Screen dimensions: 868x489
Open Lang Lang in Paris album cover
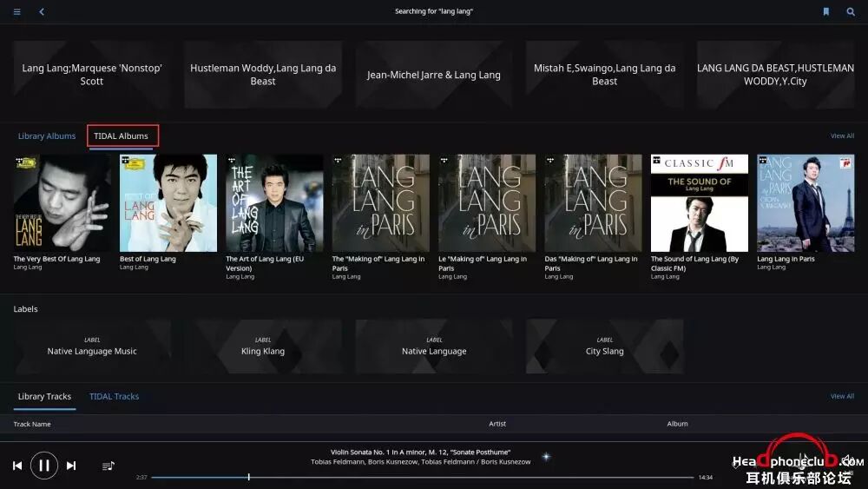[x=806, y=203]
